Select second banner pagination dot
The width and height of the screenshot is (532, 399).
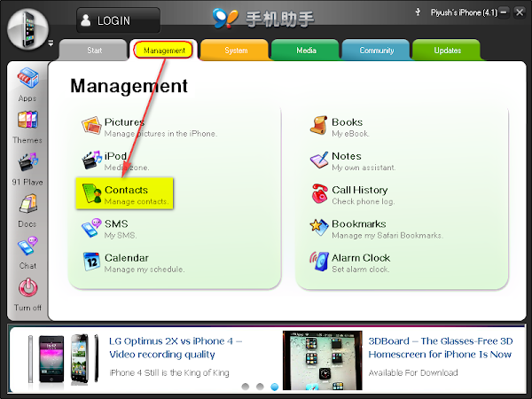[260, 387]
